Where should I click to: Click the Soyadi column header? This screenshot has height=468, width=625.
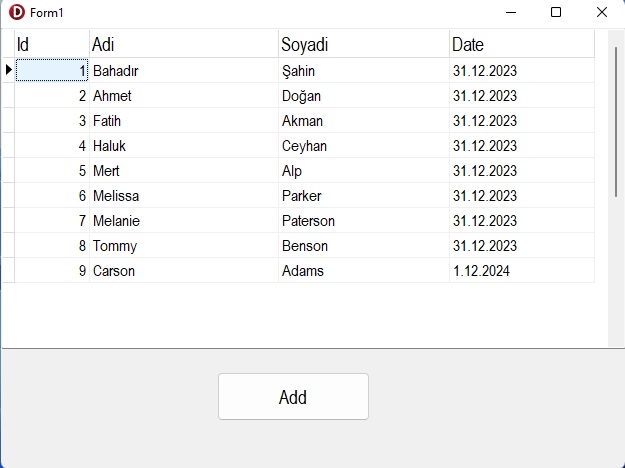click(364, 44)
